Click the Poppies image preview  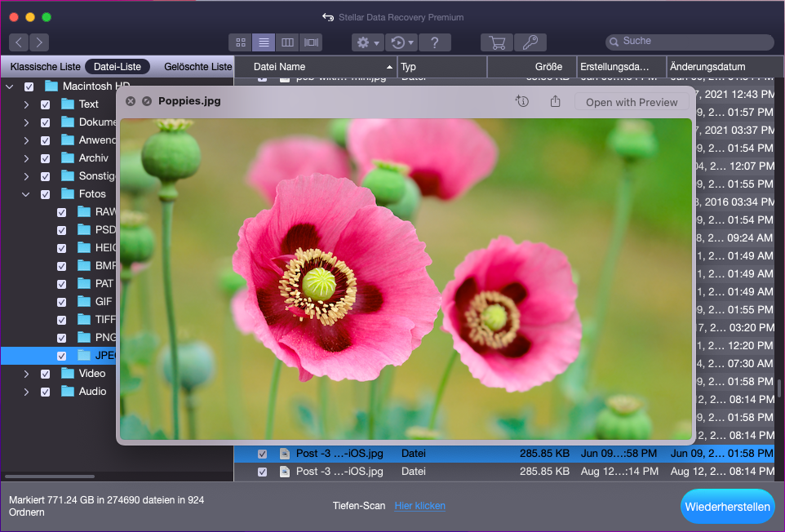(x=406, y=279)
